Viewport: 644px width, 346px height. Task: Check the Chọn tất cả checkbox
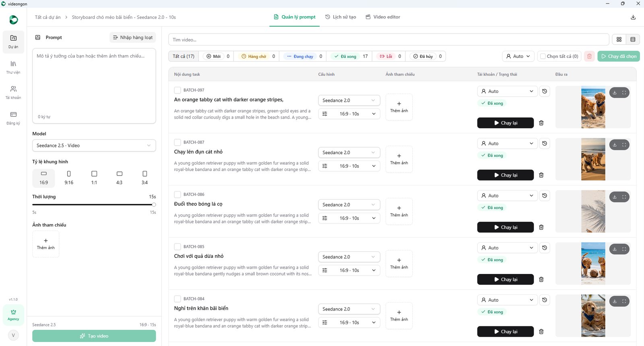543,56
